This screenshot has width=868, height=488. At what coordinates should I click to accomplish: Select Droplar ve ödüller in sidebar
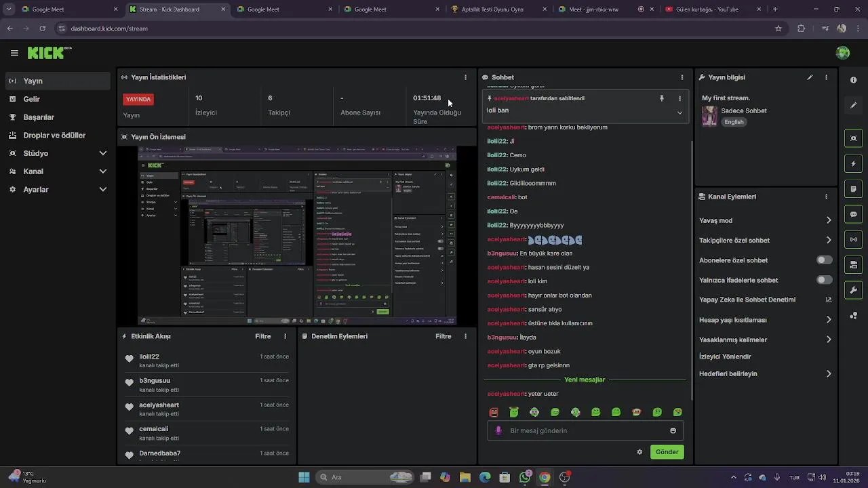pos(57,135)
